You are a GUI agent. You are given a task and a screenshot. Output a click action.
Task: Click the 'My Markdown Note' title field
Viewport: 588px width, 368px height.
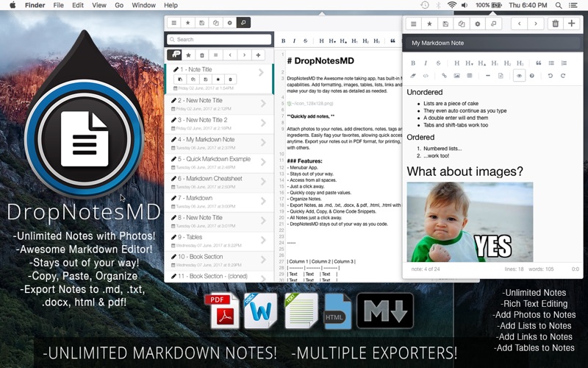pyautogui.click(x=492, y=43)
